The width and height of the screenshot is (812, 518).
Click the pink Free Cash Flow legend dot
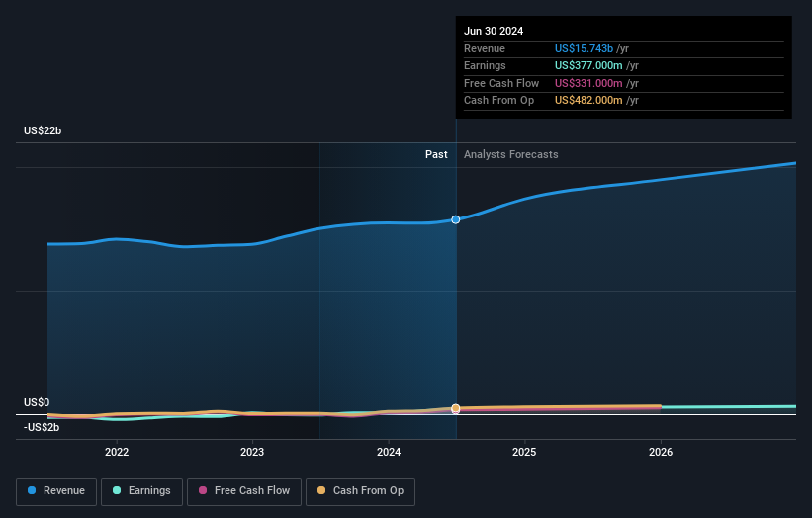[203, 490]
